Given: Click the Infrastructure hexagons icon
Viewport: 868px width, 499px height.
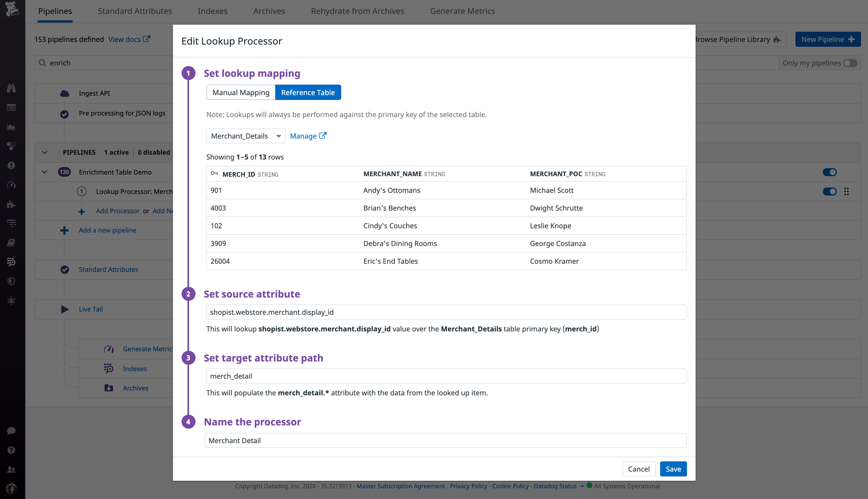Looking at the screenshot, I should click(x=11, y=146).
